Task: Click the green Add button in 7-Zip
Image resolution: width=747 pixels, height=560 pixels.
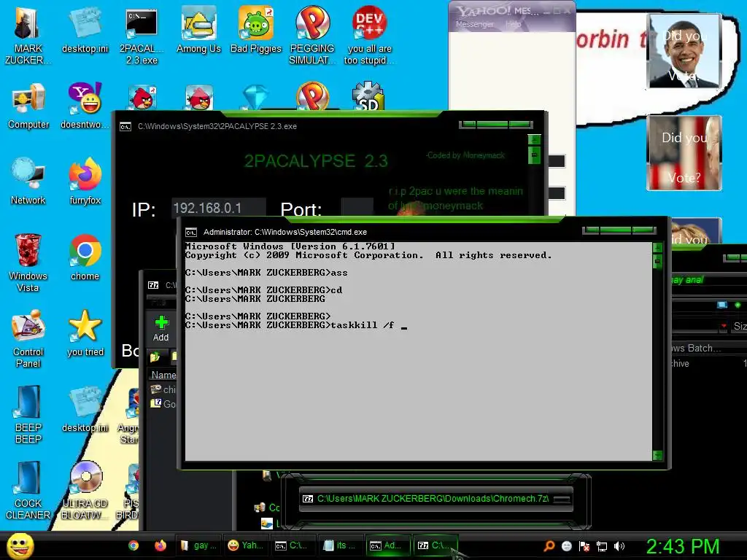Action: click(161, 328)
